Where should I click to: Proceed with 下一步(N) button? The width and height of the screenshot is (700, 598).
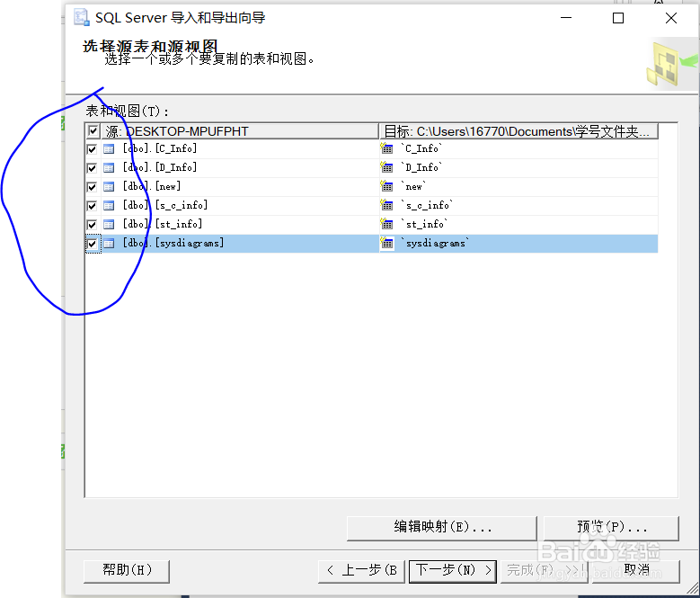453,571
